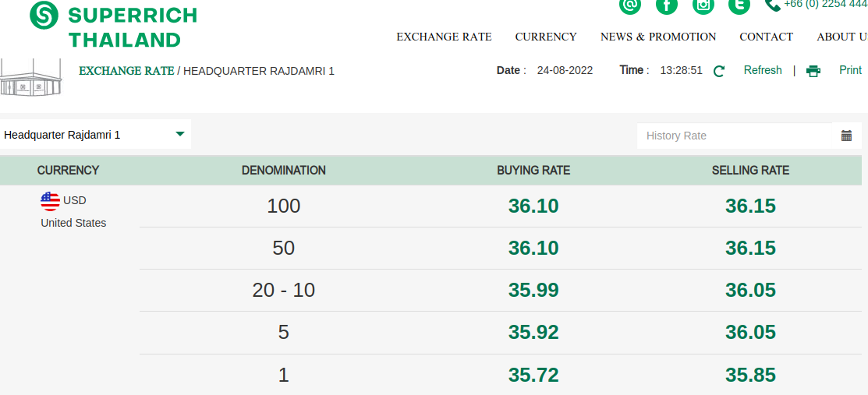868x395 pixels.
Task: Open the CURRENCY menu
Action: (x=546, y=37)
